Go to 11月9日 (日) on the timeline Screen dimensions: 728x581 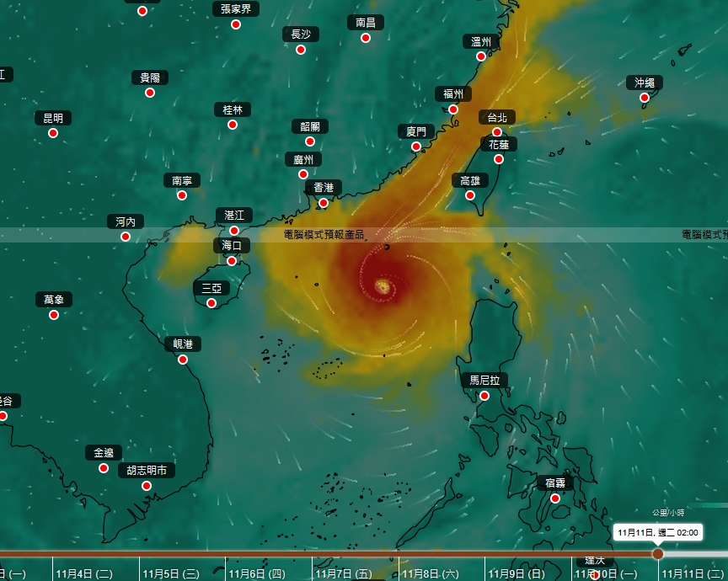[517, 573]
